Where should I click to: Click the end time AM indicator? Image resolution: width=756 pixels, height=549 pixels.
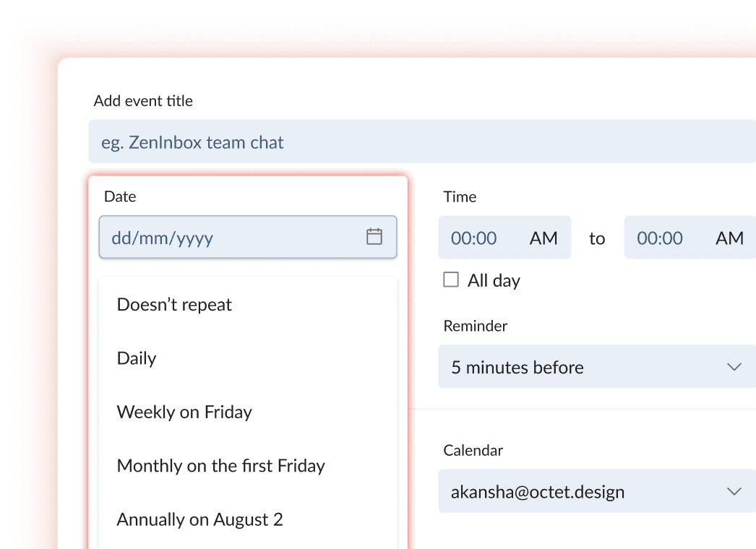pyautogui.click(x=729, y=238)
